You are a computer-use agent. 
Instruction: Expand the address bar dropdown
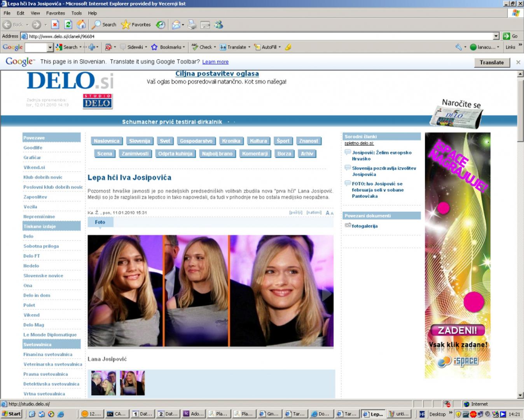496,36
